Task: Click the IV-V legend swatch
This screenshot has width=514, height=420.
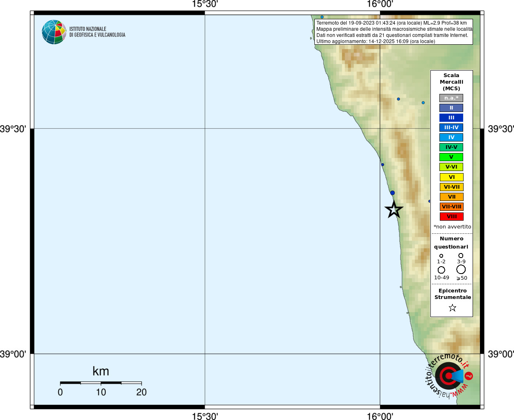Action: 451,147
